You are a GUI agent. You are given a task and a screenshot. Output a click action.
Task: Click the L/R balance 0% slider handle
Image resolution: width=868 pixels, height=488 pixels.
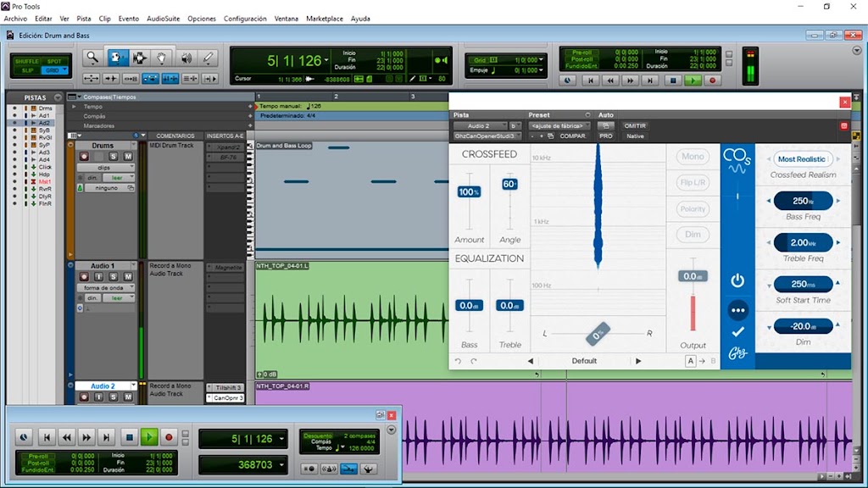tap(598, 334)
